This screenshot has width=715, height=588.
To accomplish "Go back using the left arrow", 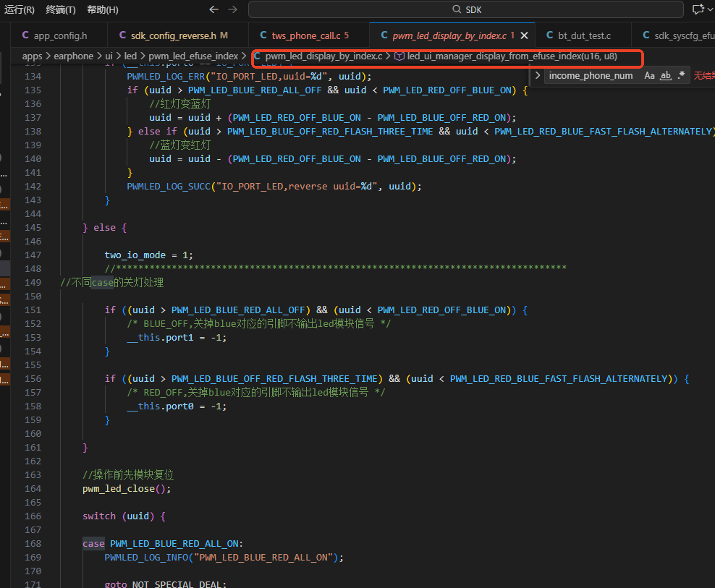I will [x=214, y=9].
